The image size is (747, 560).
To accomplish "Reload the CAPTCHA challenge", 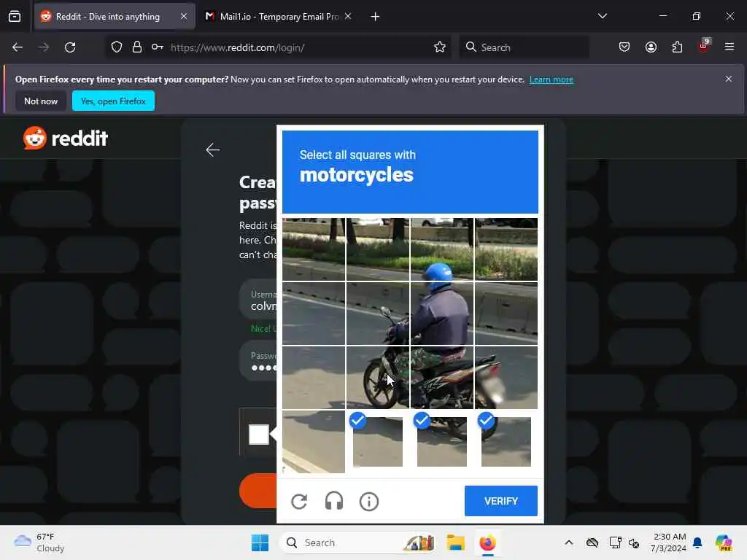I will [299, 501].
